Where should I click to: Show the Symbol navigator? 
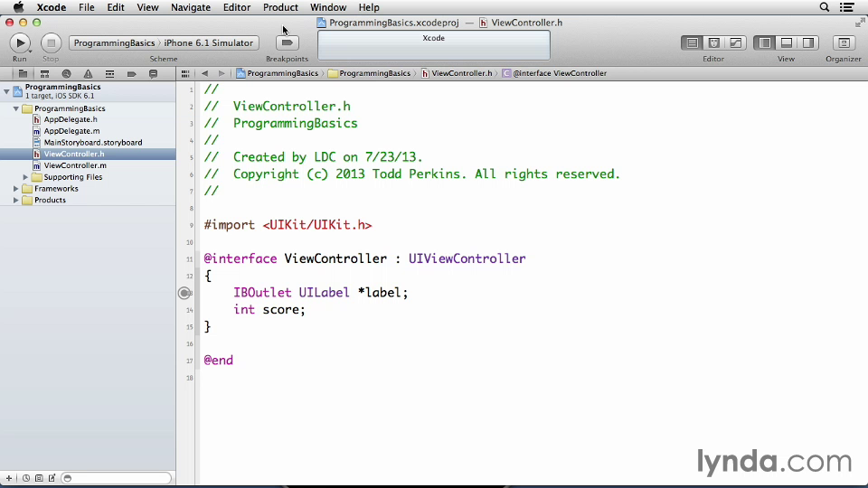pyautogui.click(x=44, y=73)
